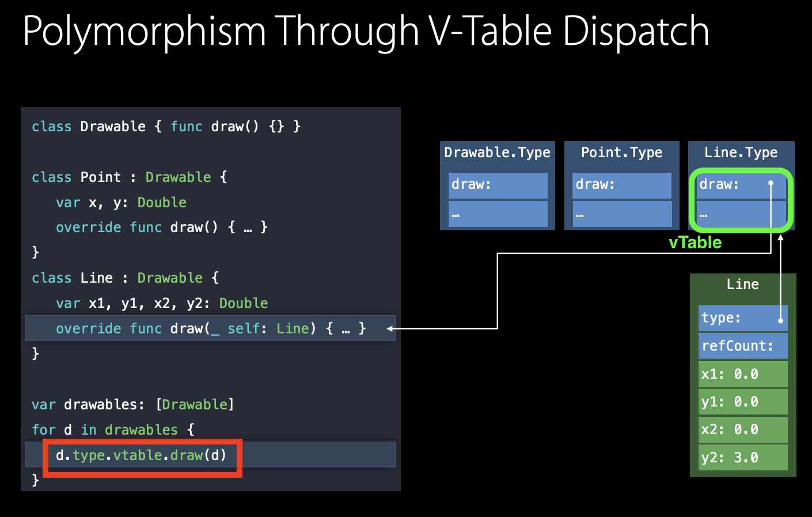The width and height of the screenshot is (812, 517).
Task: Click the Point 'override func draw() { … }' line
Action: pos(162,227)
